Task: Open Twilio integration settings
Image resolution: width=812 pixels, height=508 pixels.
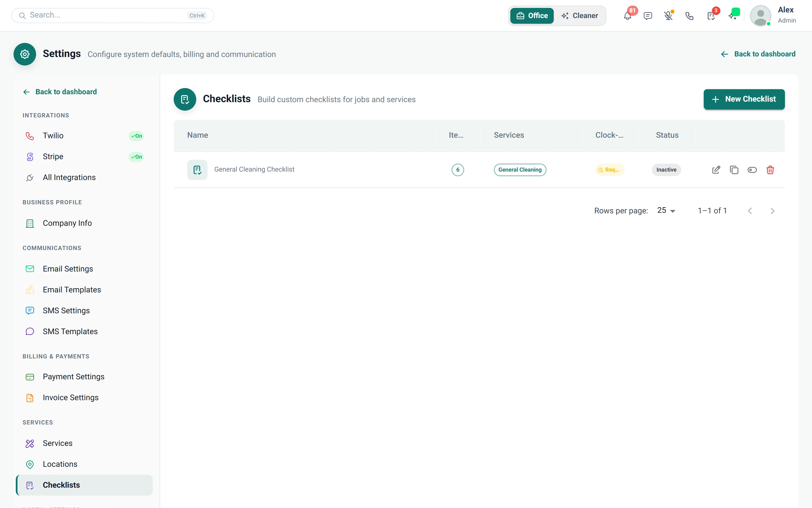Action: [x=84, y=136]
